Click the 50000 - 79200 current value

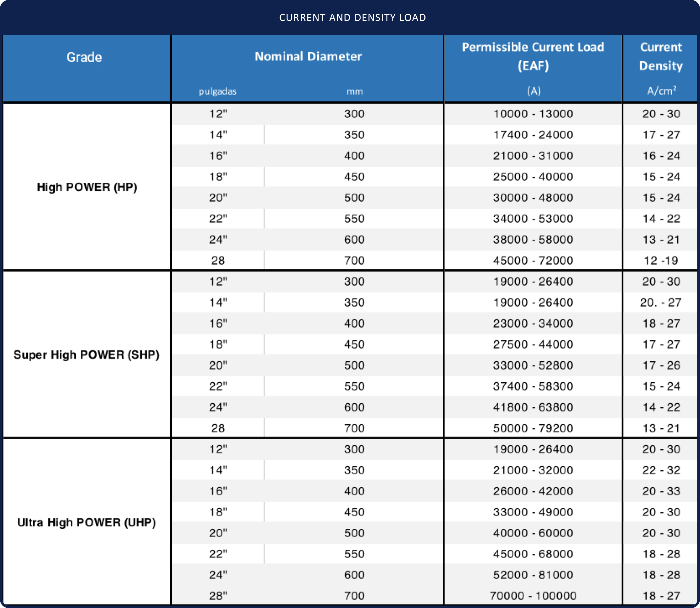[533, 428]
